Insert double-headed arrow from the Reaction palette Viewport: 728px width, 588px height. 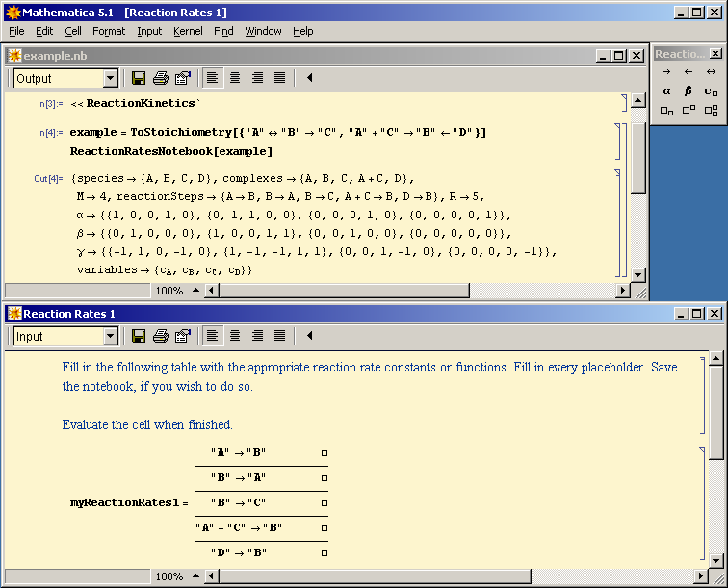(x=711, y=72)
